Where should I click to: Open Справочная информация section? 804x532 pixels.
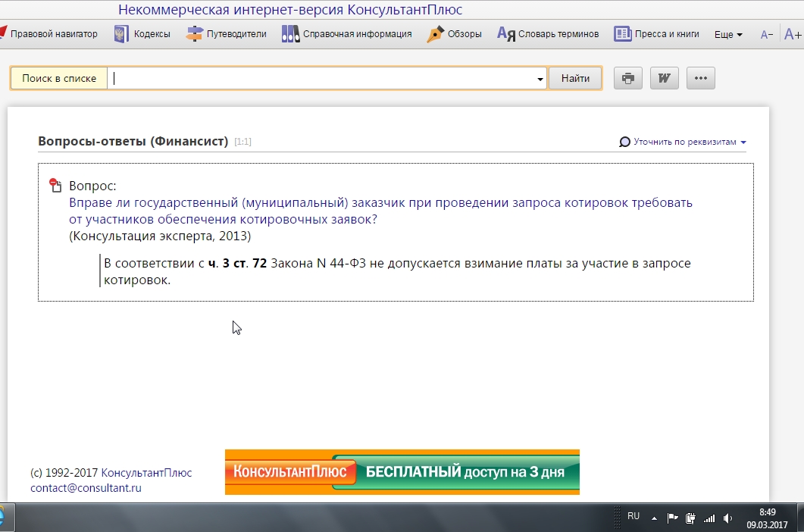tap(346, 34)
